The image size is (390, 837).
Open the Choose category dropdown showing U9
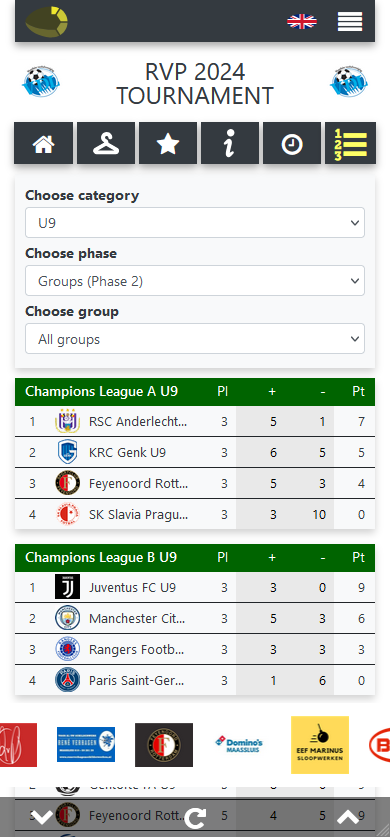[195, 223]
